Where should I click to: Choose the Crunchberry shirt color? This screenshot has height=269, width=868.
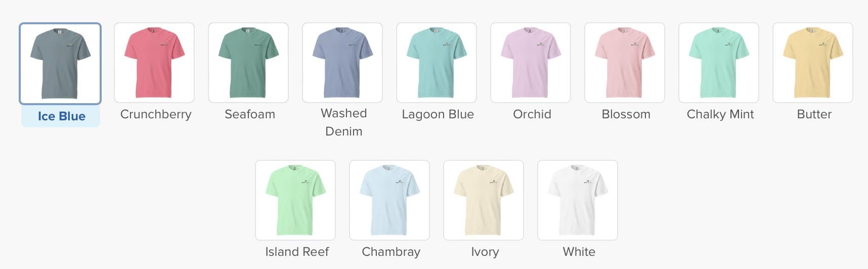click(154, 63)
